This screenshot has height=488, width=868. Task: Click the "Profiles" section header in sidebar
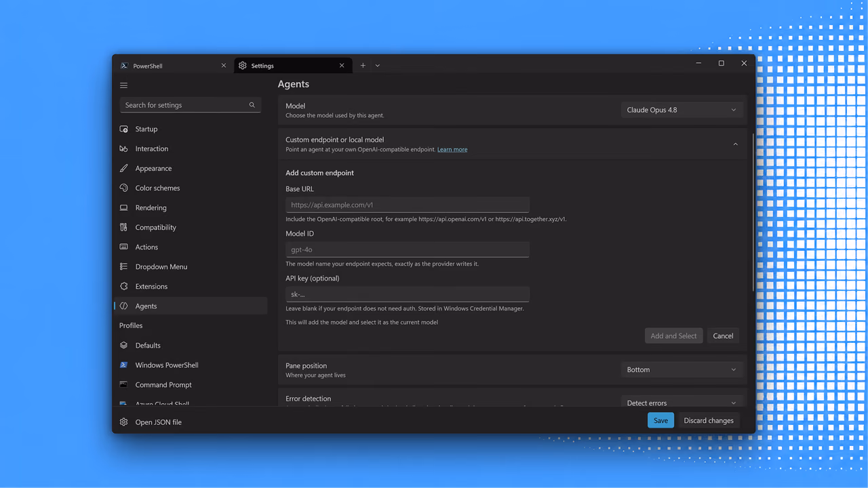(x=131, y=325)
